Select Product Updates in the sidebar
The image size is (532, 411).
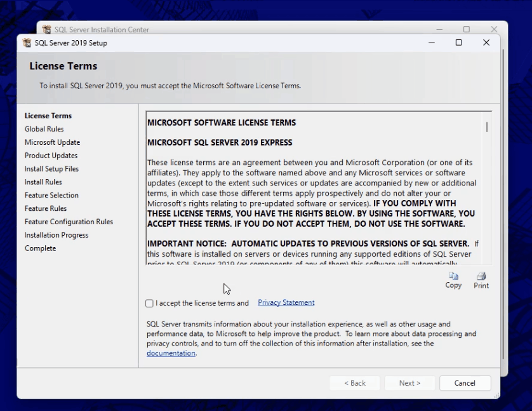click(x=51, y=156)
